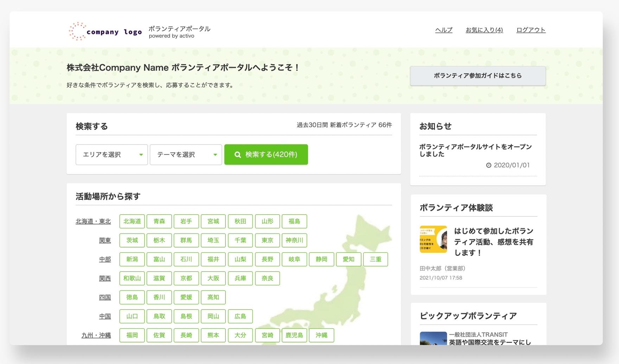619x364 pixels.
Task: Choose the 大阪 prefecture tag
Action: pos(213,278)
